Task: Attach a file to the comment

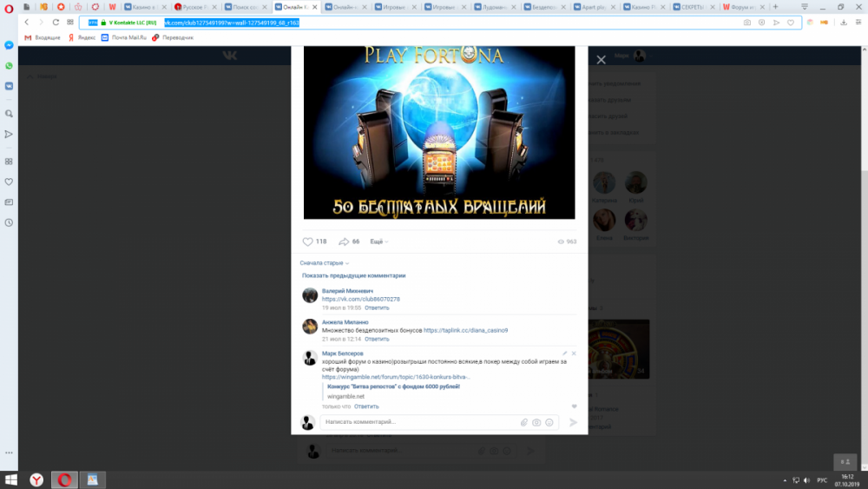Action: (523, 422)
